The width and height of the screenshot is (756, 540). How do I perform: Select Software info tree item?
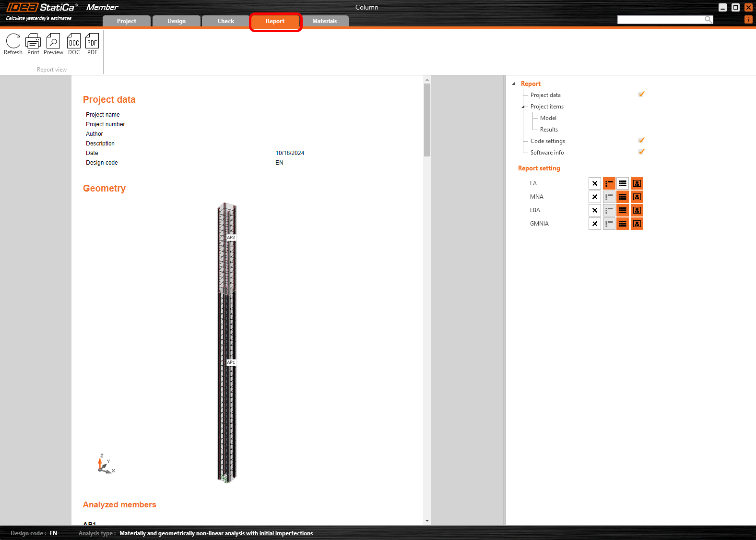click(x=547, y=153)
